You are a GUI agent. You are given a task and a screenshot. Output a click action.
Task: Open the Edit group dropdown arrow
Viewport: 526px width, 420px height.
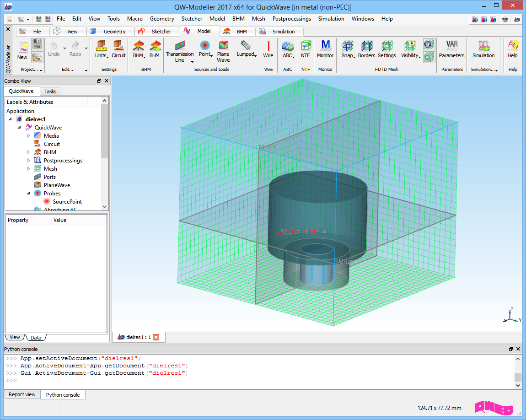click(x=86, y=70)
